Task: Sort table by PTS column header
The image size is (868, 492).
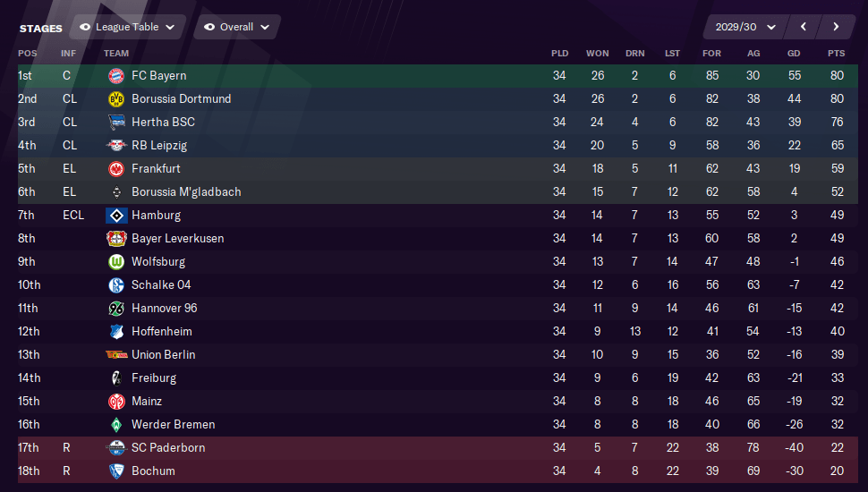Action: pyautogui.click(x=837, y=54)
